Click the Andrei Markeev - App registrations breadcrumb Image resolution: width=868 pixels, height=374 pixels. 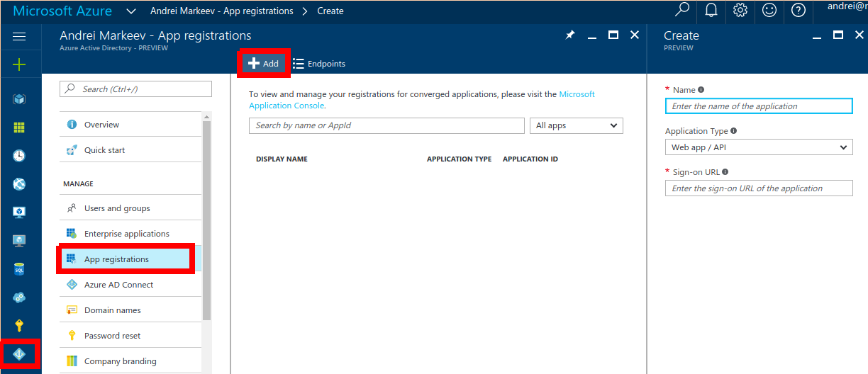click(222, 11)
